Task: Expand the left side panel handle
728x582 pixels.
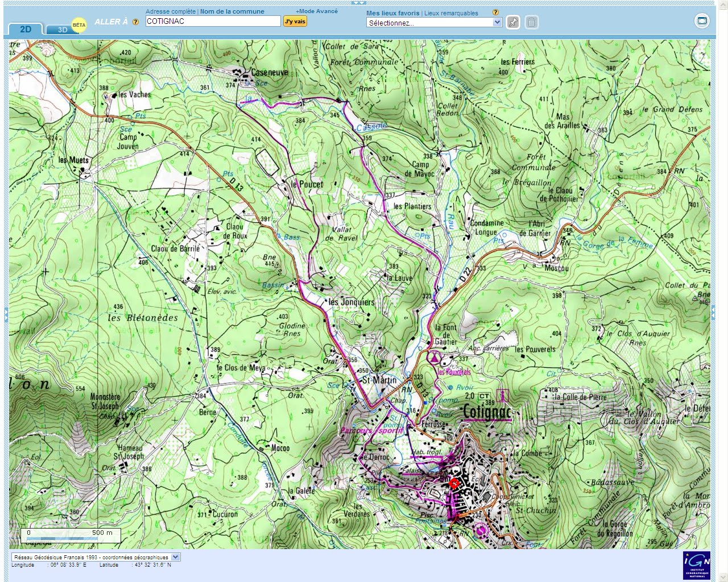Action: click(x=6, y=314)
